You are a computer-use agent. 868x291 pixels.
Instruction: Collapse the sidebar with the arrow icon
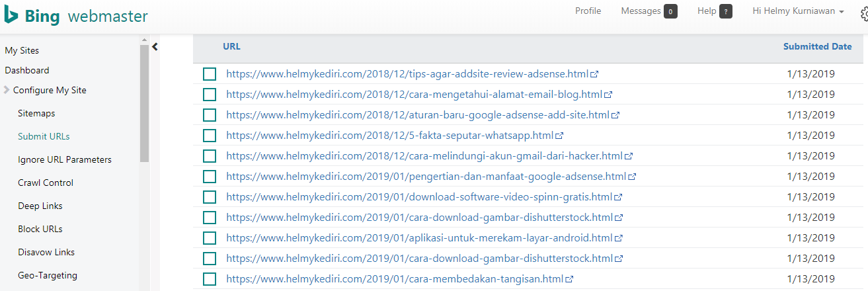[x=155, y=46]
